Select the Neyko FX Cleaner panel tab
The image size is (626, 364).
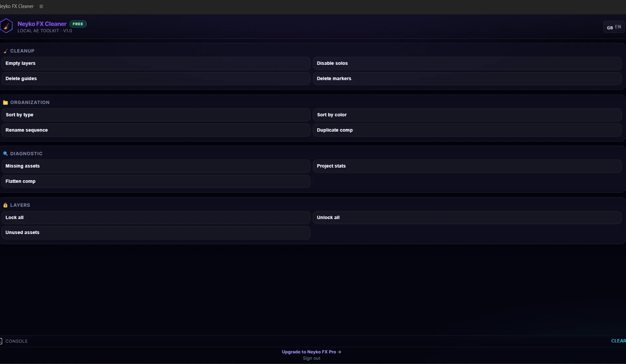point(17,6)
